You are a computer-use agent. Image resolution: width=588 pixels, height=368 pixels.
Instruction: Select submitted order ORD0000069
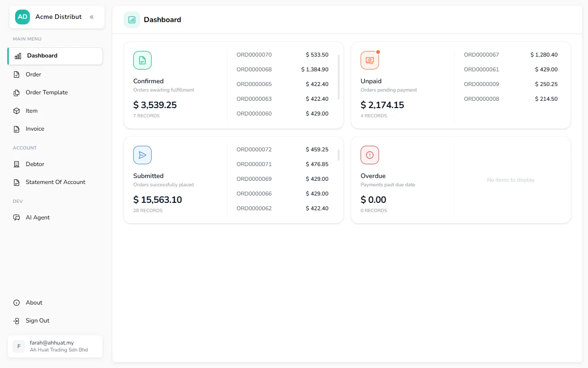[283, 179]
